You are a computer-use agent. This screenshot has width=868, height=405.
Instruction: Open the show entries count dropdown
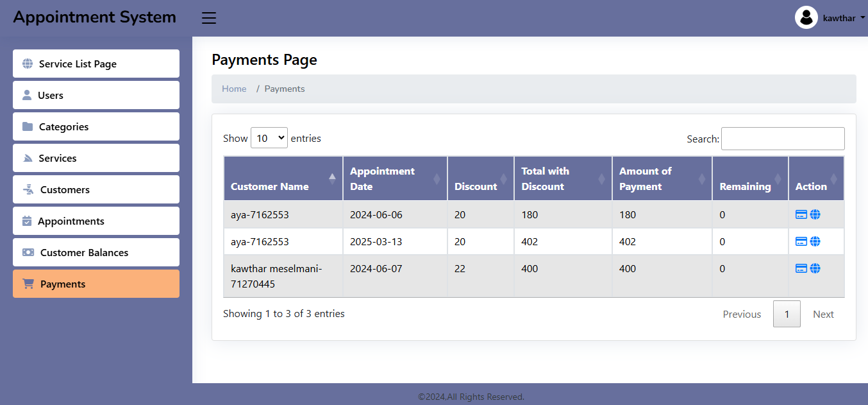[269, 138]
